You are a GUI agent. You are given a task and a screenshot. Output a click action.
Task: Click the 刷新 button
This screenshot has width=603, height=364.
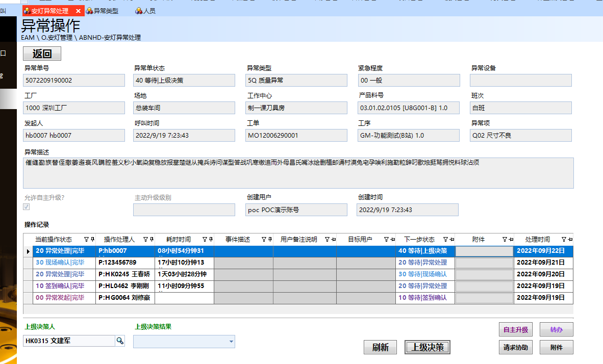(381, 347)
